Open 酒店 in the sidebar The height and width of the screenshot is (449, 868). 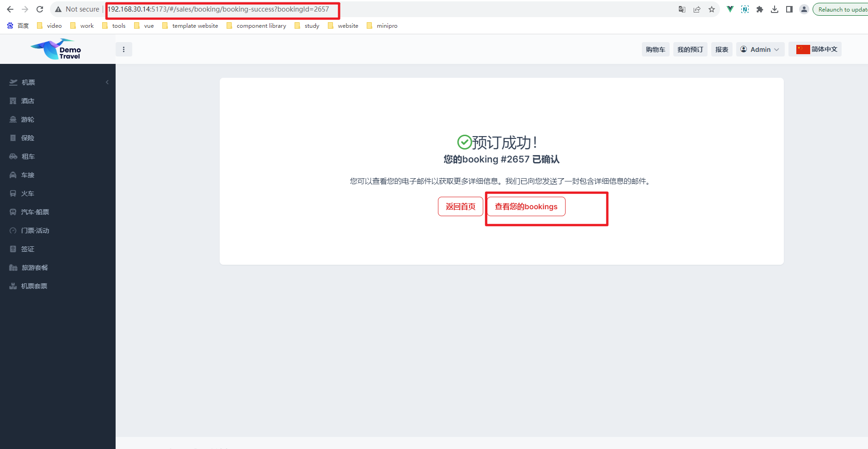(x=28, y=101)
